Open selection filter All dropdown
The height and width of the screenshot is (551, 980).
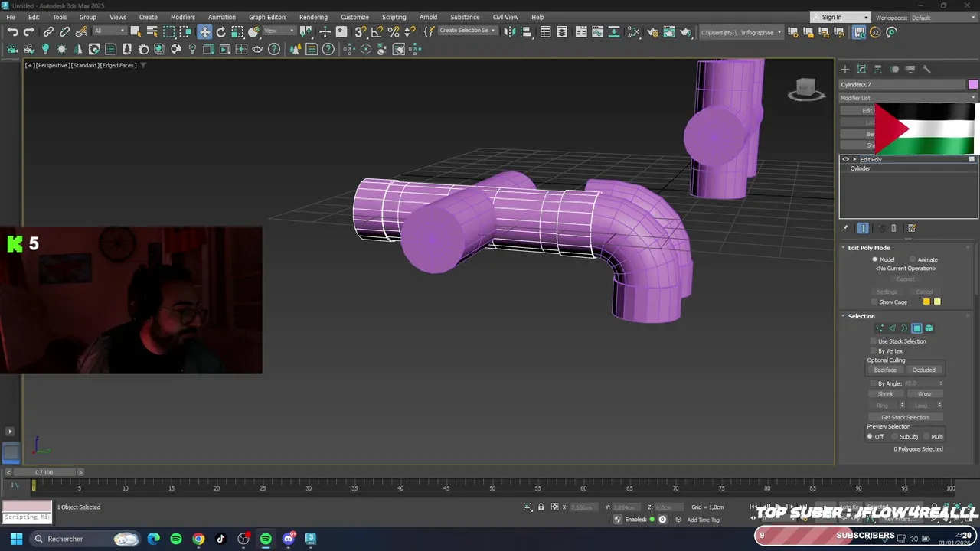[x=109, y=31]
